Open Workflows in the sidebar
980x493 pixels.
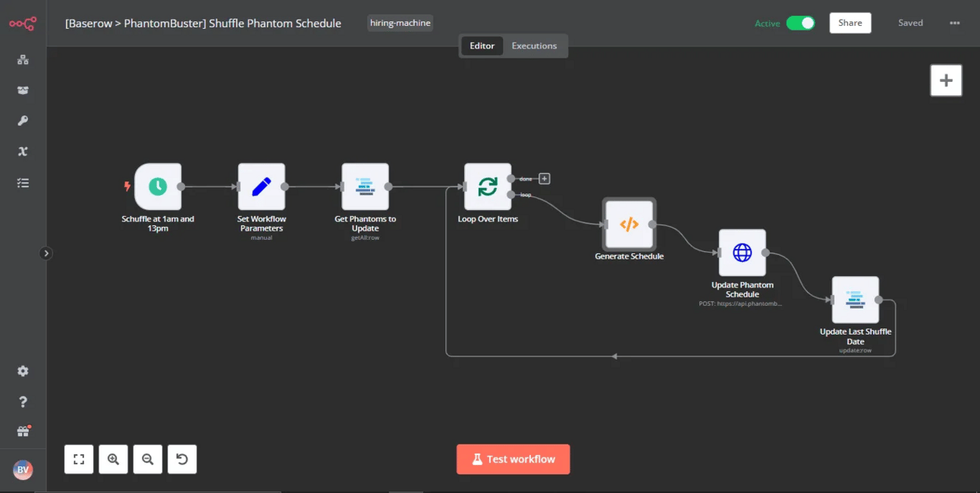pos(23,60)
